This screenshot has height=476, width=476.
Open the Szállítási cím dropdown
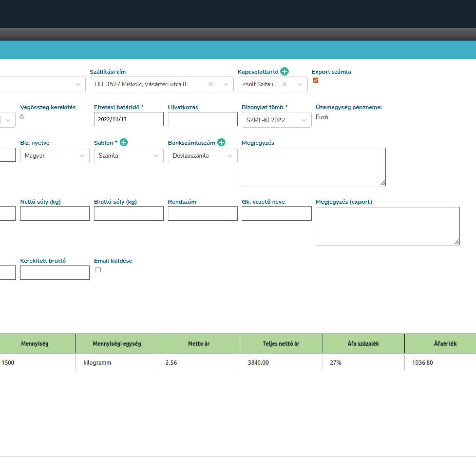226,84
